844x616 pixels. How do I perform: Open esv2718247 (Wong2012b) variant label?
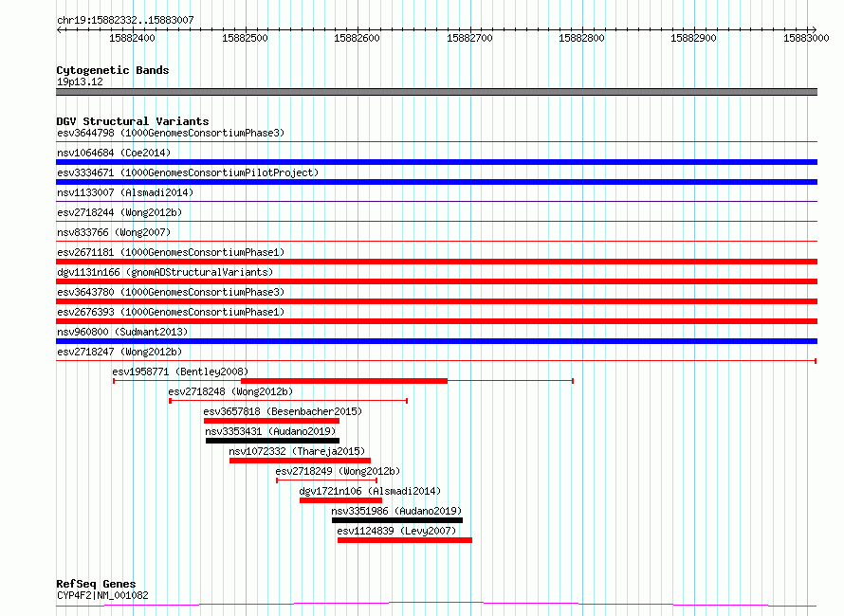click(x=119, y=352)
